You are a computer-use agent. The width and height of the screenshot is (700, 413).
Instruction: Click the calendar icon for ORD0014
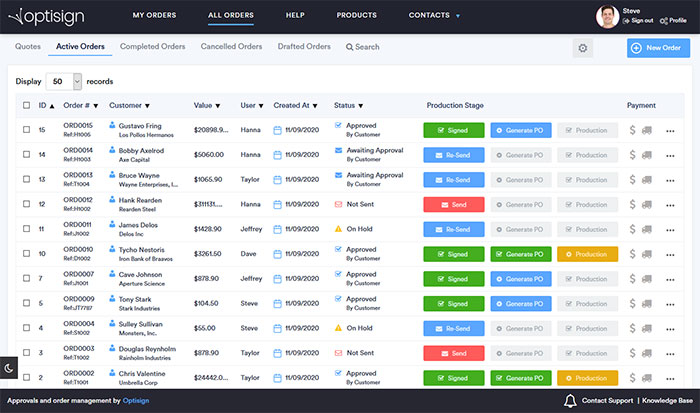277,155
